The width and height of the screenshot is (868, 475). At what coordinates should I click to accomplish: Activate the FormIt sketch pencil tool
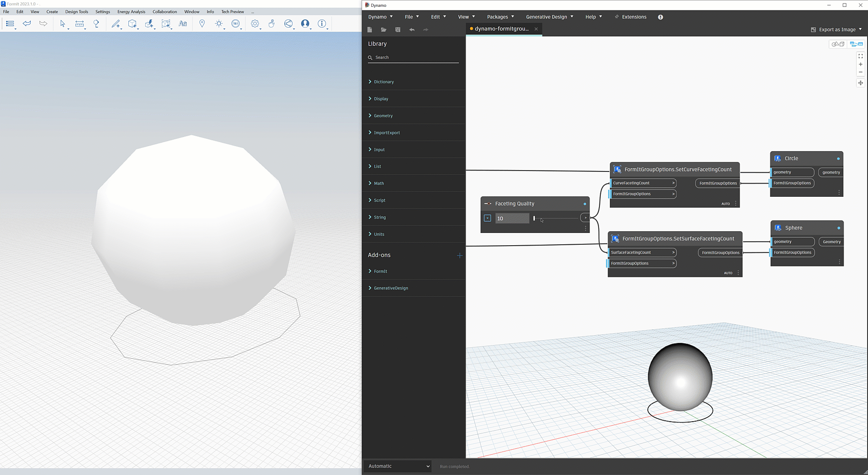point(116,24)
